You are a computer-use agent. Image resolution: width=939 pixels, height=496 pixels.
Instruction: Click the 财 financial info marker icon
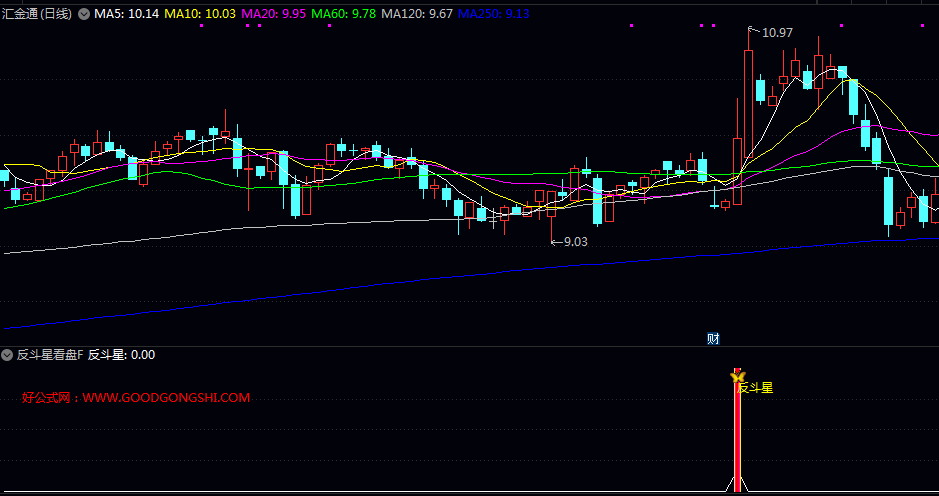[713, 339]
